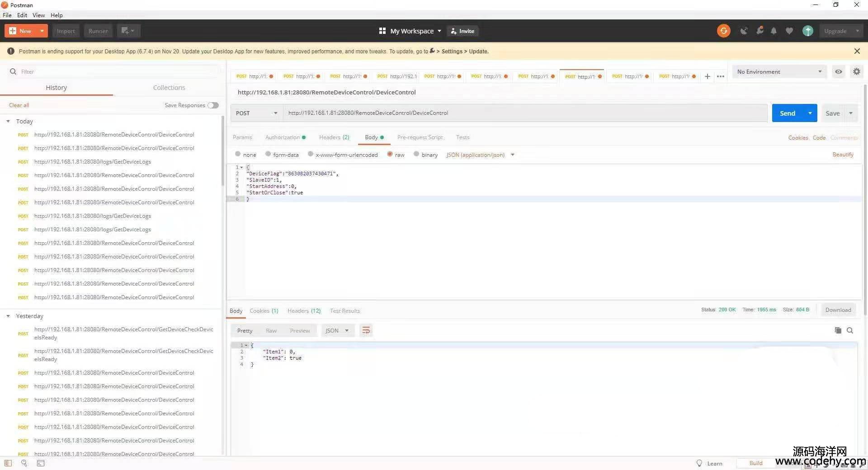
Task: Switch to Raw response view
Action: point(271,330)
